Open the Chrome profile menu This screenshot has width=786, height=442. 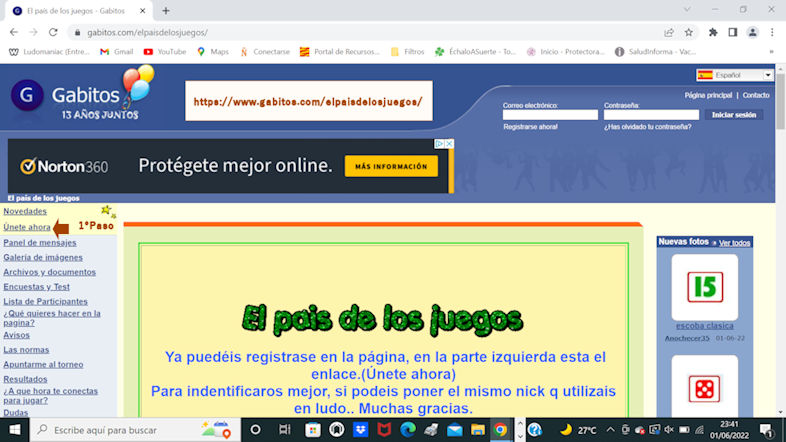752,32
